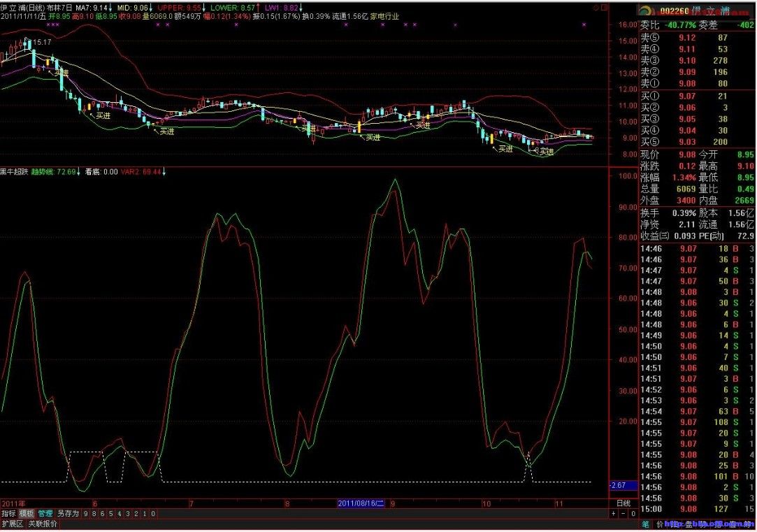The width and height of the screenshot is (757, 532).
Task: Click the minus zoom button below the chart
Action: point(623,514)
